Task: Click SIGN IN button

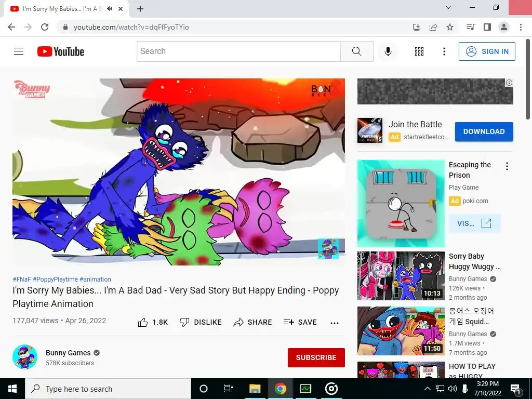Action: [487, 51]
